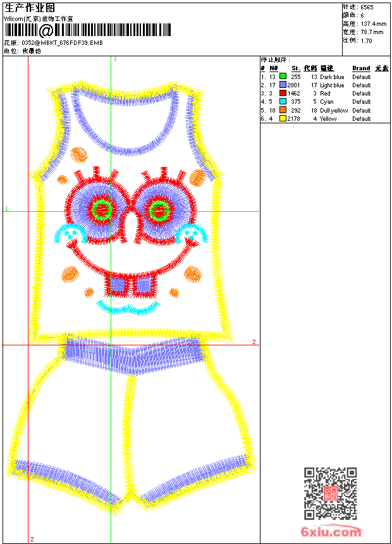The width and height of the screenshot is (392, 544).
Task: Click the file name '0352@MBKT_676FDF39.EMB'
Action: 62,43
